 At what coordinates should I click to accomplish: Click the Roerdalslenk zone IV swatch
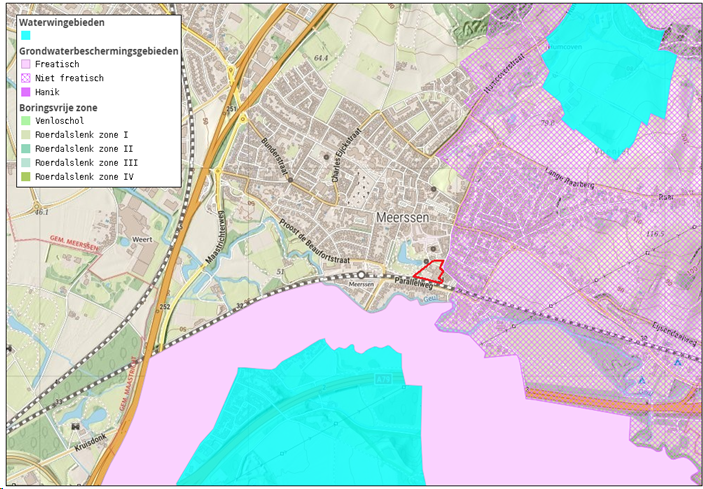26,177
